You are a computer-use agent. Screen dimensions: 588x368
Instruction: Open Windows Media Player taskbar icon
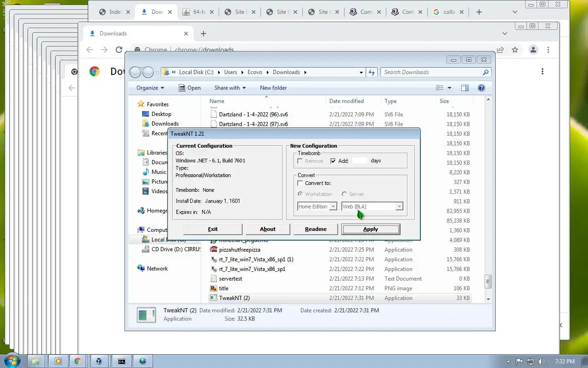[58, 361]
